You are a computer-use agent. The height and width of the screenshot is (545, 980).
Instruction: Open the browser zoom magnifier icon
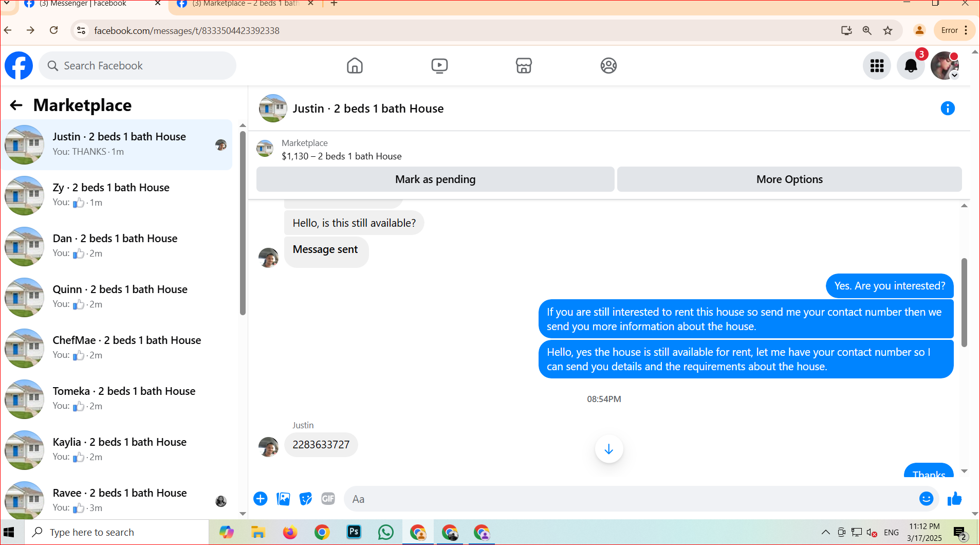pyautogui.click(x=867, y=30)
